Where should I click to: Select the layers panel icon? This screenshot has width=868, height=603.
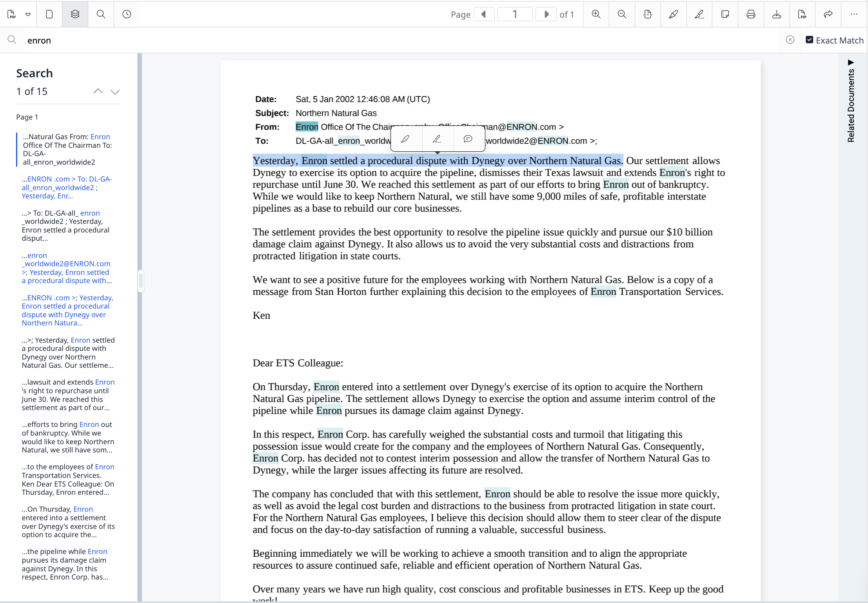tap(74, 14)
